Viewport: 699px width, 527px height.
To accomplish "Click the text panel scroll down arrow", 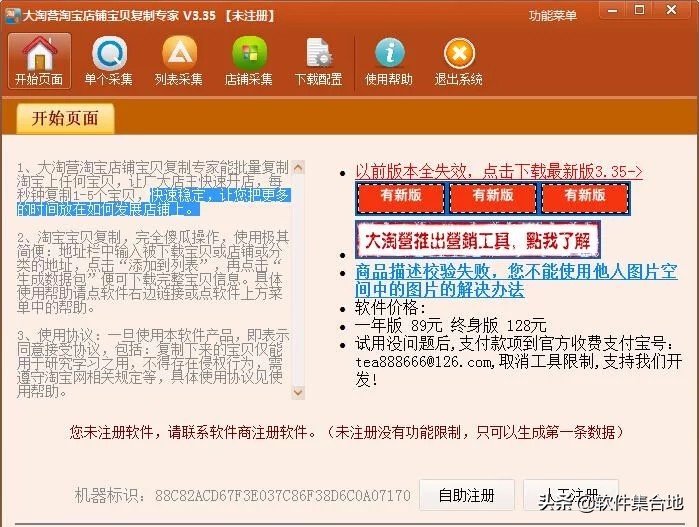I will [x=298, y=392].
